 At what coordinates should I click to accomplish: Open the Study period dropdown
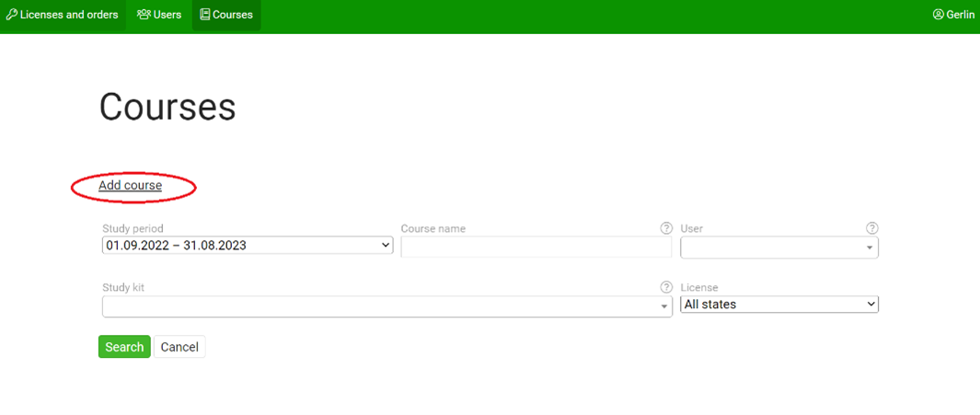click(247, 246)
